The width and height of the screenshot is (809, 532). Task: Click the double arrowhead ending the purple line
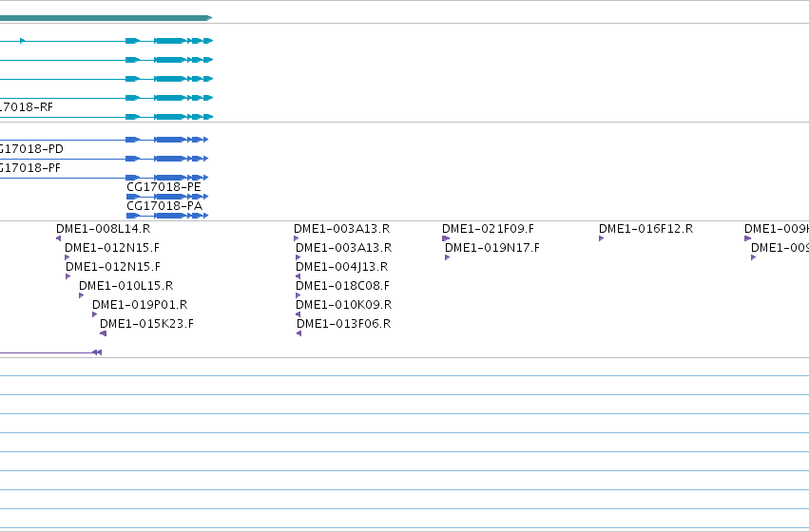coord(97,352)
